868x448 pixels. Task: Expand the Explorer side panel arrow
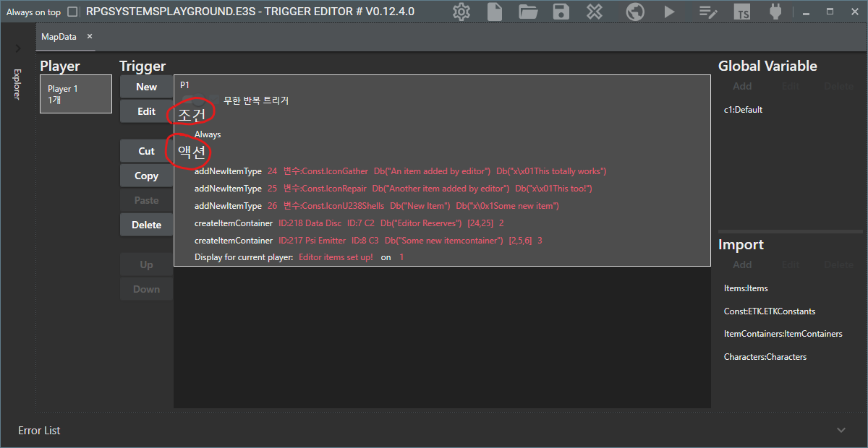17,48
